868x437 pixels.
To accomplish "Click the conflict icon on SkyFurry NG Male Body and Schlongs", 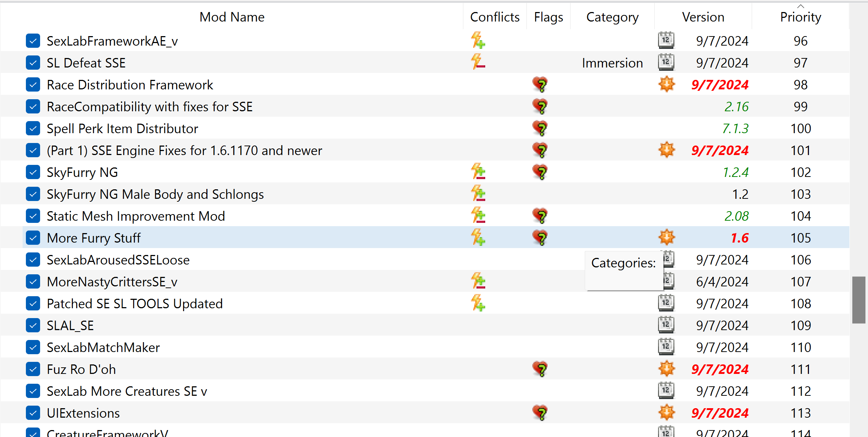I will [478, 194].
